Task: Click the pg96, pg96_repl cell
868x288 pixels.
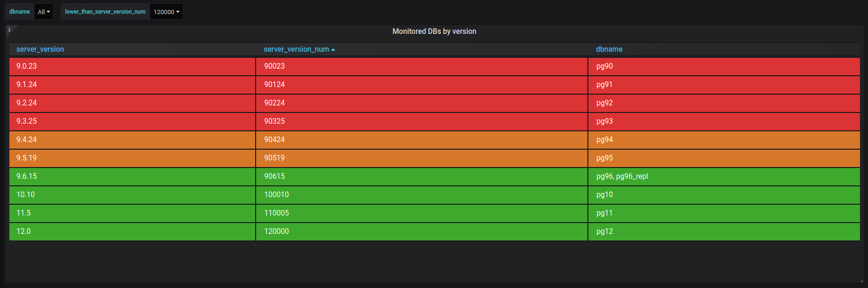Action: click(x=622, y=176)
